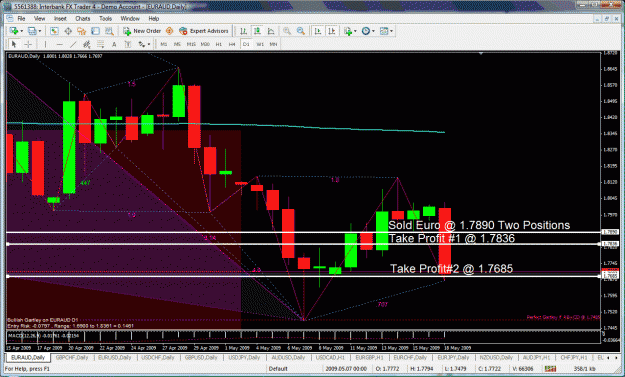This screenshot has width=625, height=377.
Task: Expand the Profiles dropdown arrow
Action: pyautogui.click(x=40, y=31)
